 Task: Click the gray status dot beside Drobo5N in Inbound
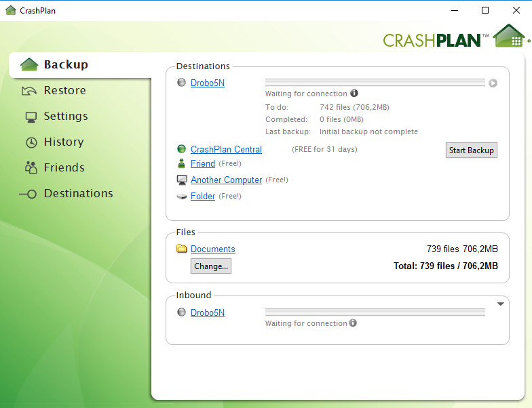point(182,312)
